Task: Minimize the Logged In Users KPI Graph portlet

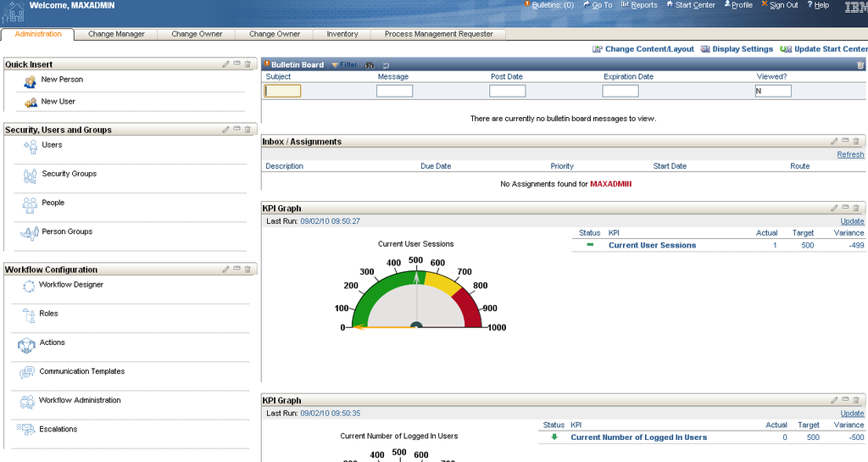Action: (x=845, y=399)
